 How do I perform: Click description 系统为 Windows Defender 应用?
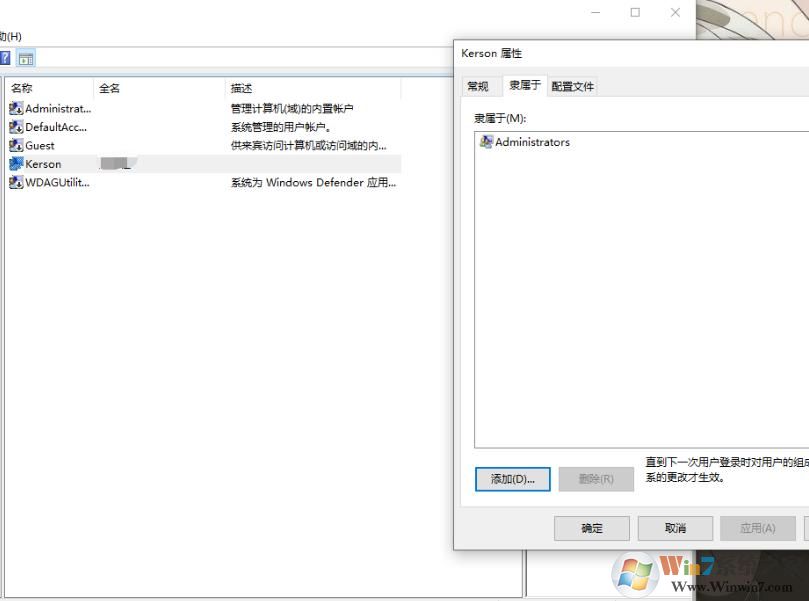(313, 183)
